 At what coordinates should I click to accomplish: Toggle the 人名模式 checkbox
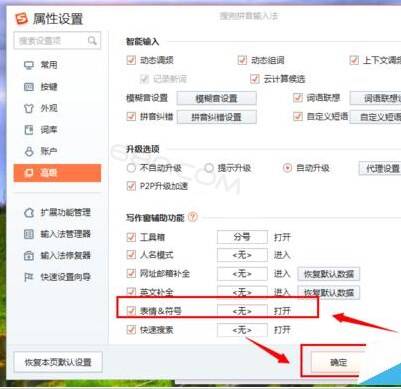pyautogui.click(x=131, y=255)
